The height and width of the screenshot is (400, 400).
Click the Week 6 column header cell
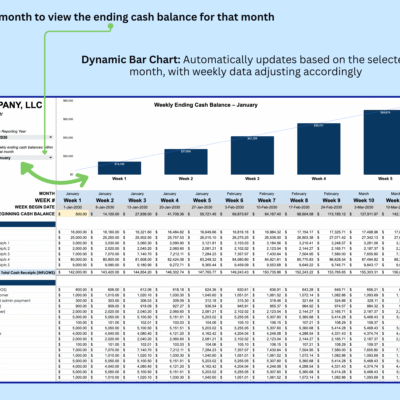point(234,200)
